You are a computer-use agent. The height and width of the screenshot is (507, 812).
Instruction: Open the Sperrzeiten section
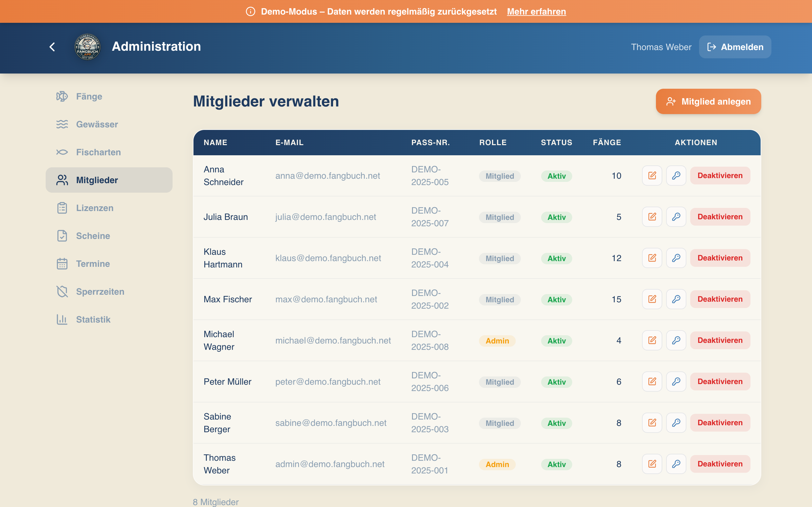coord(100,292)
